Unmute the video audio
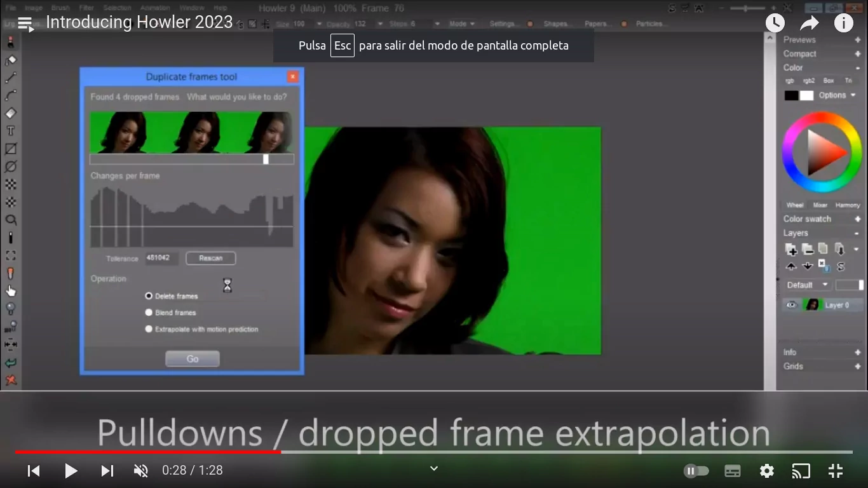This screenshot has height=488, width=868. pyautogui.click(x=140, y=471)
